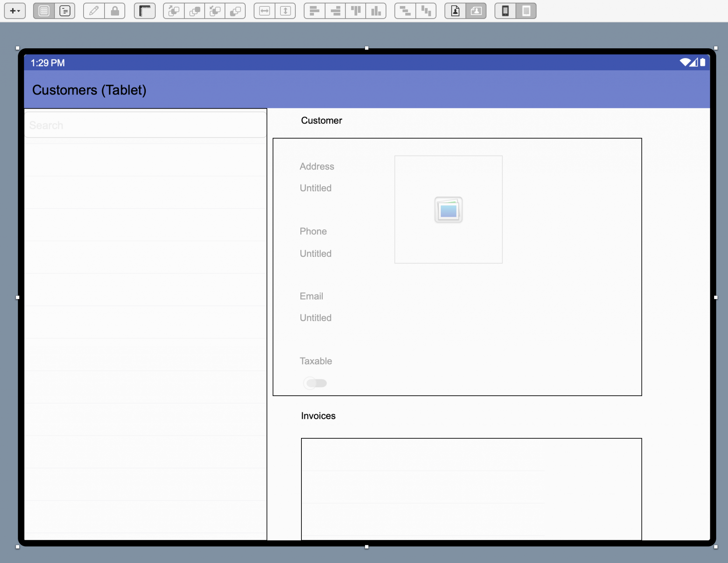Click Bring Forward order icon
The height and width of the screenshot is (563, 728).
194,11
